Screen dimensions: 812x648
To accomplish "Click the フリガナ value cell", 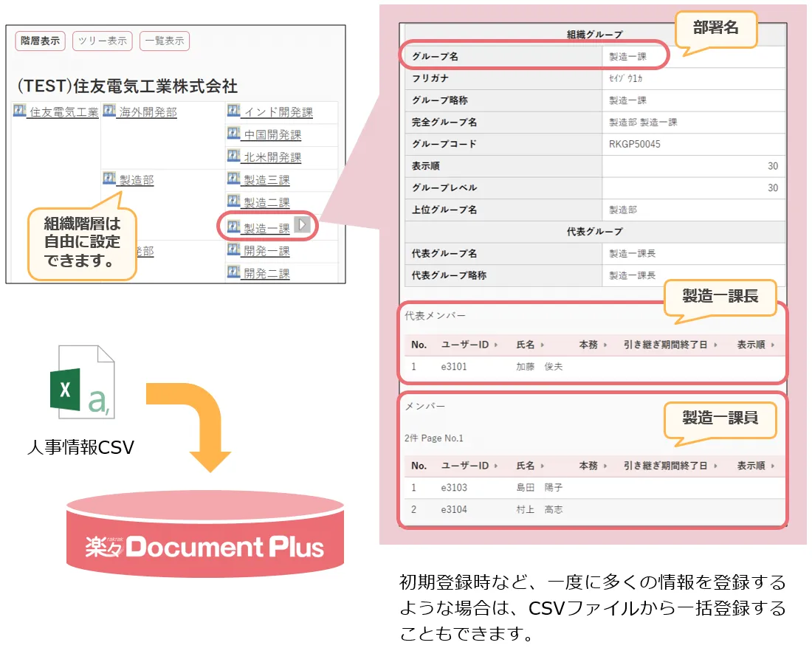I will pos(693,78).
